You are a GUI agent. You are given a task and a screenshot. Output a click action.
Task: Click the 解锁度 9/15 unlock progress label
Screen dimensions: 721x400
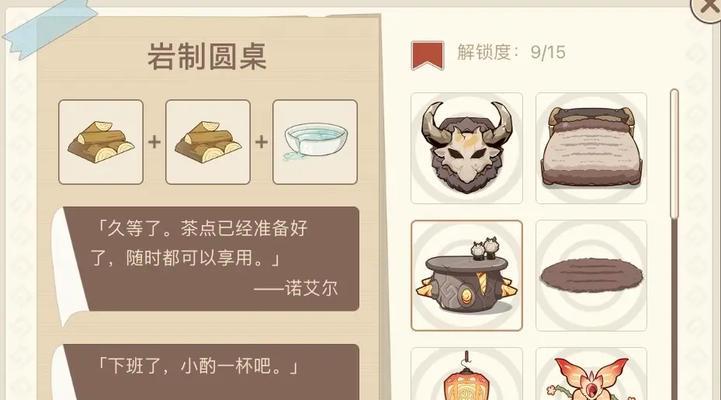pyautogui.click(x=511, y=52)
